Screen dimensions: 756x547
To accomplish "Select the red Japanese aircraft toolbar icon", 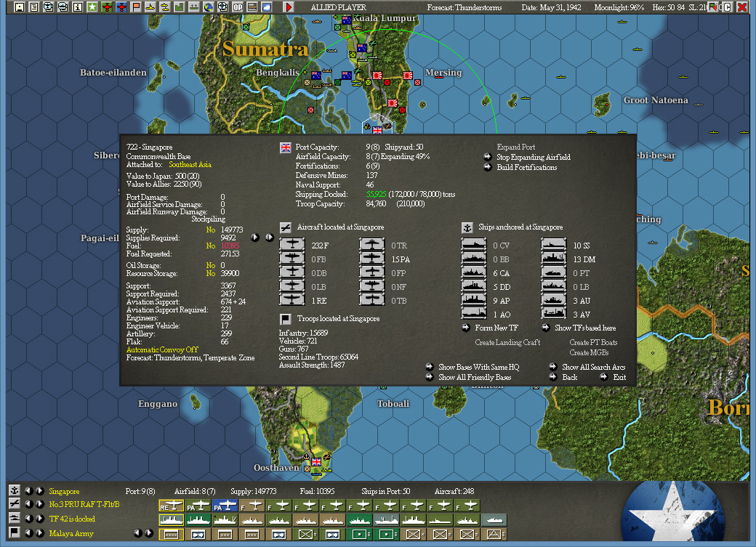I will point(120,7).
